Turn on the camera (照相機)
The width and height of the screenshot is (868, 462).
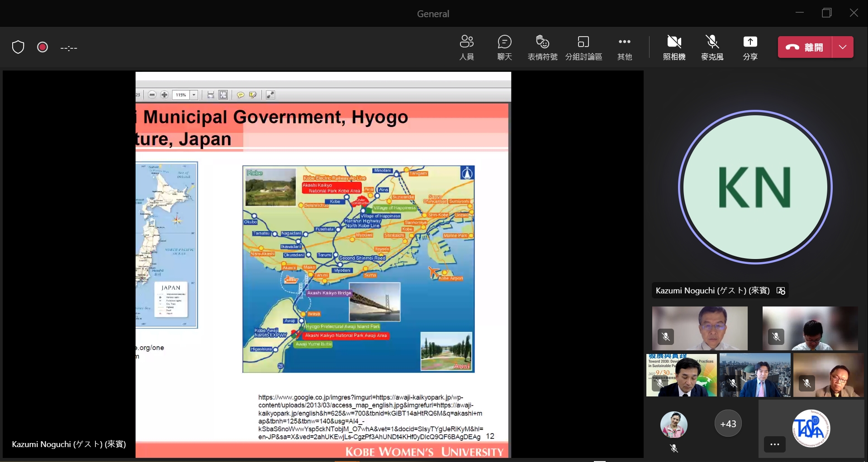674,47
